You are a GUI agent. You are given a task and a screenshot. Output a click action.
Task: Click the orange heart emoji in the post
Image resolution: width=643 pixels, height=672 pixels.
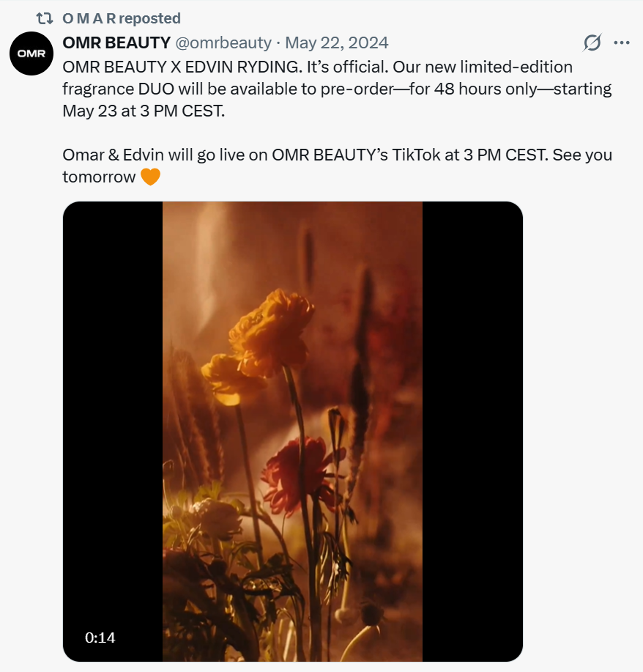(150, 177)
